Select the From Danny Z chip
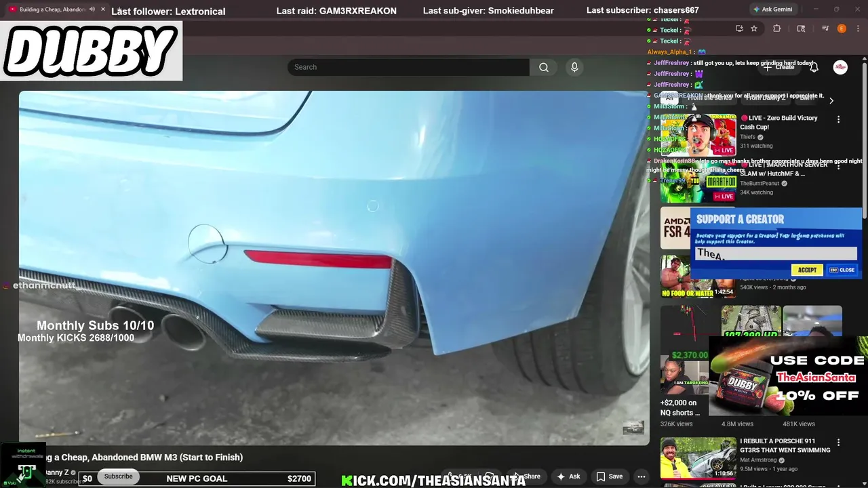The image size is (868, 488). (765, 98)
